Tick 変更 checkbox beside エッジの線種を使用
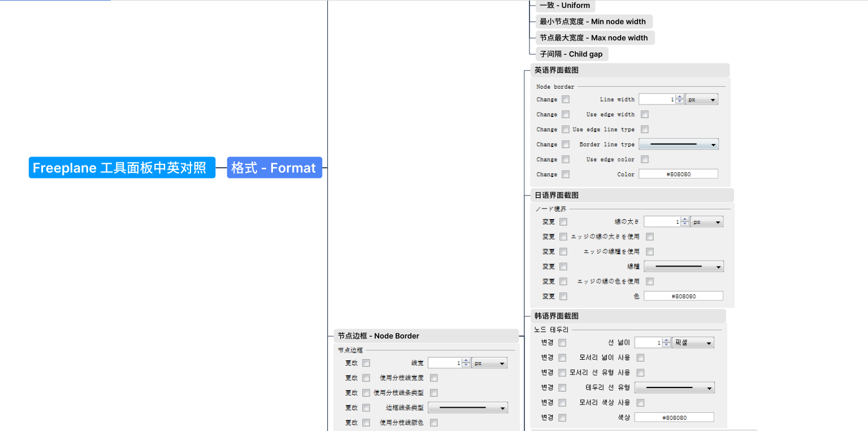Screen dimensions: 868x431 (563, 251)
